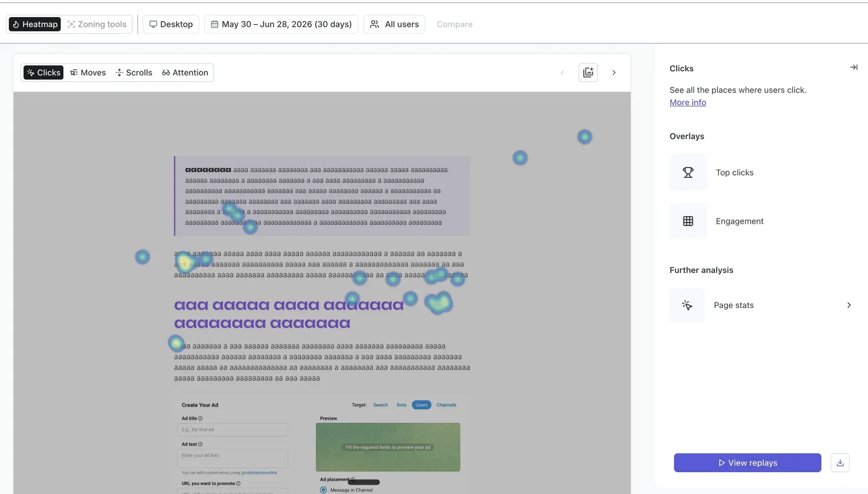This screenshot has width=868, height=494.
Task: Click the info icon next to Ad title
Action: [x=200, y=419]
